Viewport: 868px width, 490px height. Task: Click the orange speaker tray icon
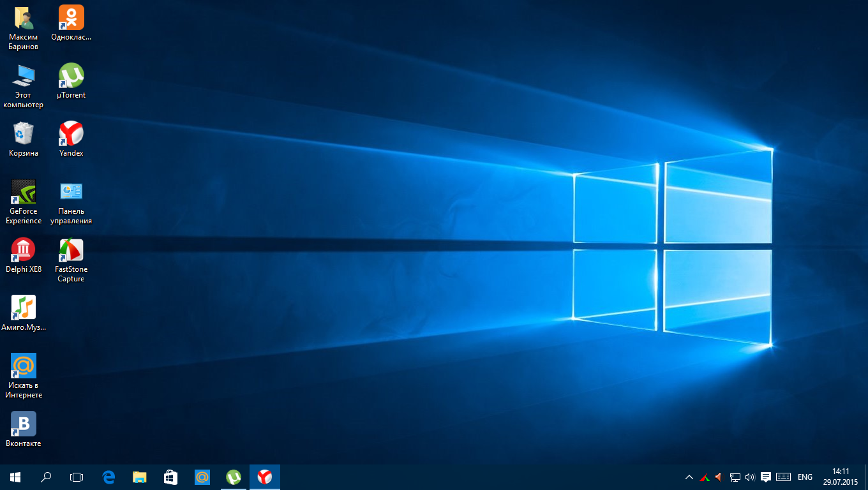(x=719, y=477)
